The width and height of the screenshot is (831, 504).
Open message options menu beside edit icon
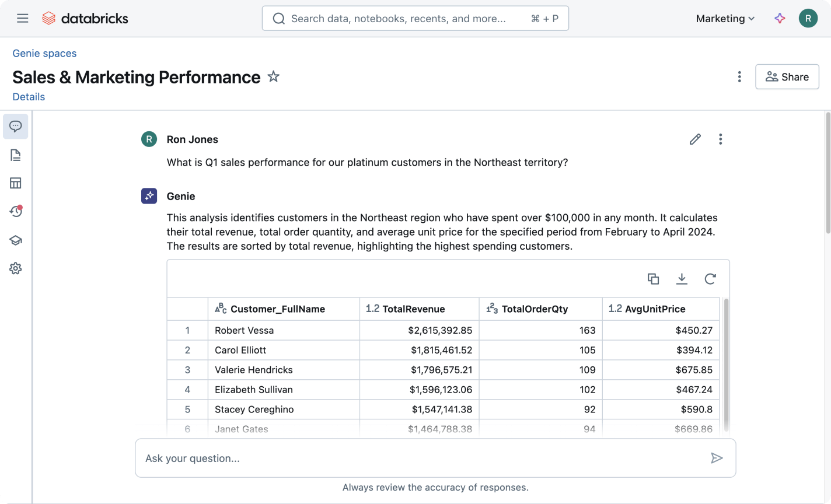point(721,139)
